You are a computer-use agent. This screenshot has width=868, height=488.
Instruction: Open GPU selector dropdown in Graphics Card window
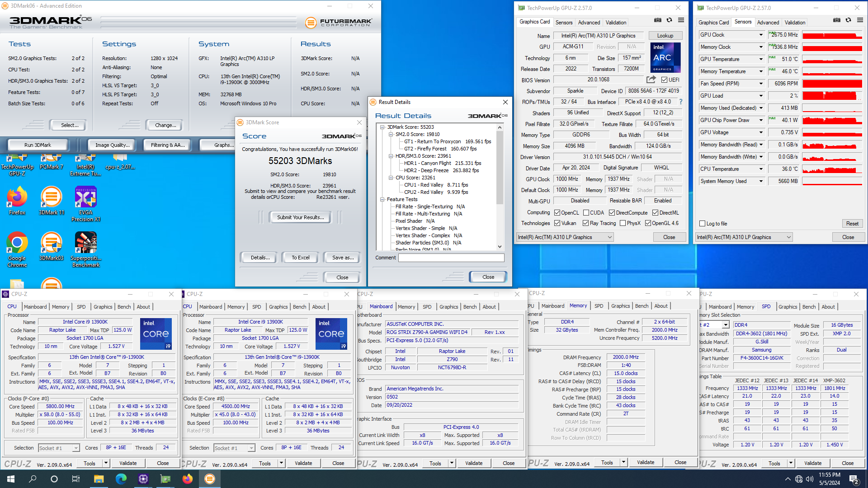[x=565, y=237]
